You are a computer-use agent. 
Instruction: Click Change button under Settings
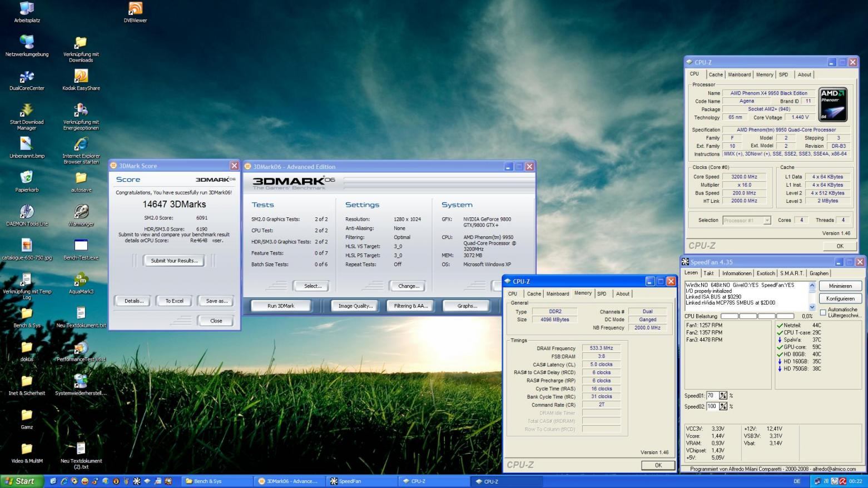pyautogui.click(x=409, y=286)
